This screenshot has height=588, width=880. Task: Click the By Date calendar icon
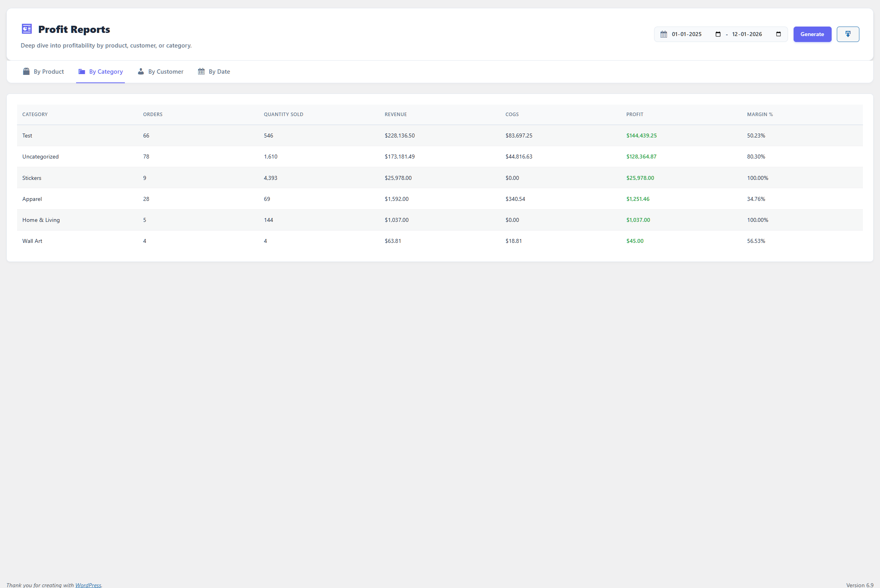(x=201, y=72)
